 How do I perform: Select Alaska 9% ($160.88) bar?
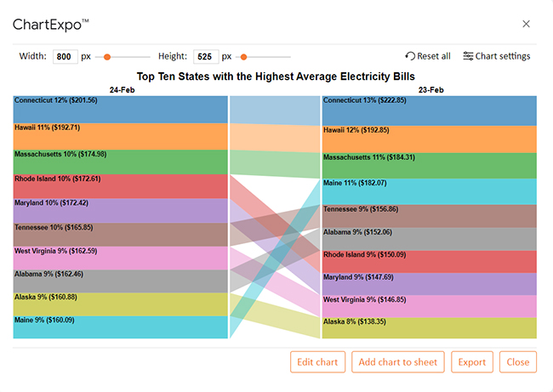click(x=121, y=304)
